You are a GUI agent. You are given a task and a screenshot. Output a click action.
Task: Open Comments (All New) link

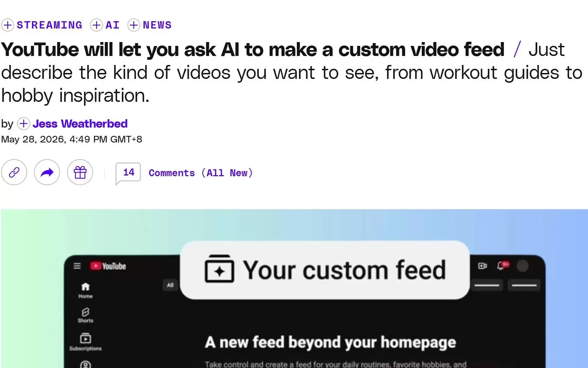(x=201, y=173)
